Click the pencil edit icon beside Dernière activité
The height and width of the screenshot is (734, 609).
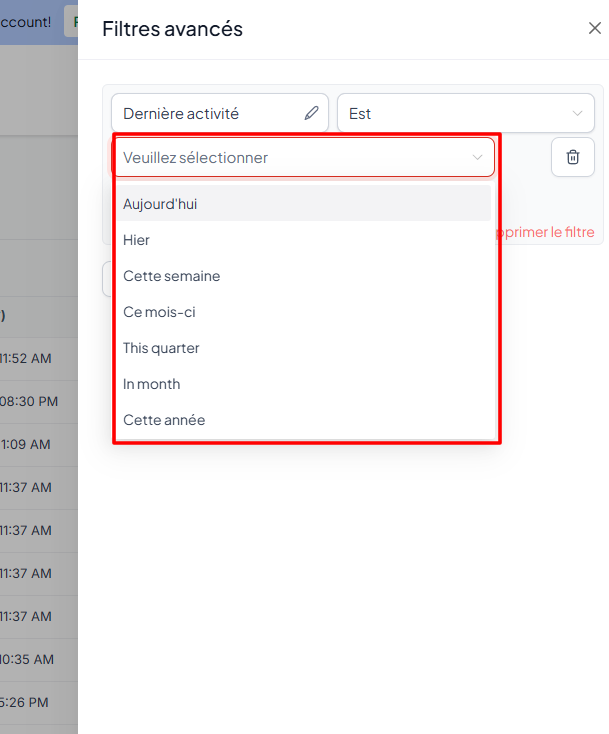(312, 114)
